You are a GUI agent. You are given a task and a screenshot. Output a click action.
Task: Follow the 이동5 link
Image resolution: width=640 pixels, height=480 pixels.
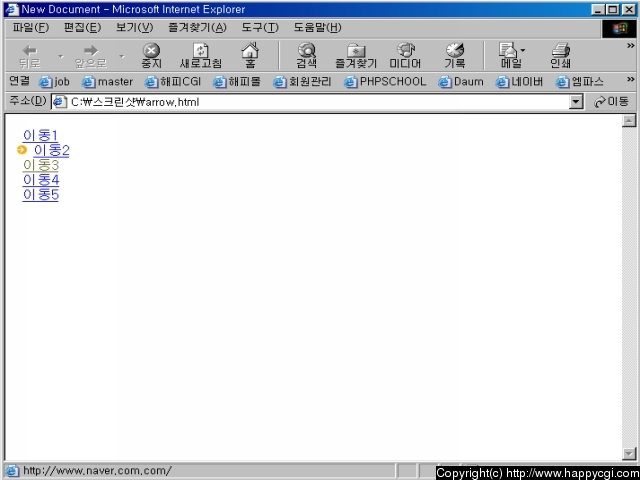coord(41,194)
